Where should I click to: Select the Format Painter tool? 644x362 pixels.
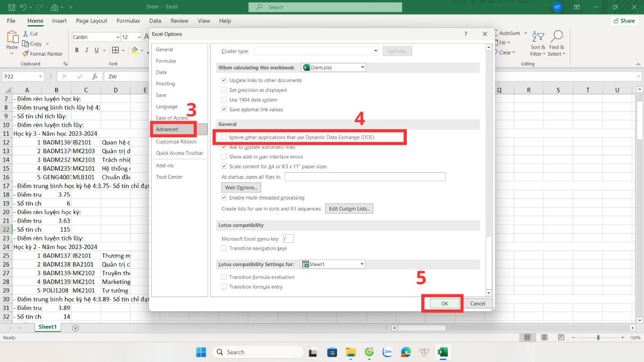coord(42,54)
